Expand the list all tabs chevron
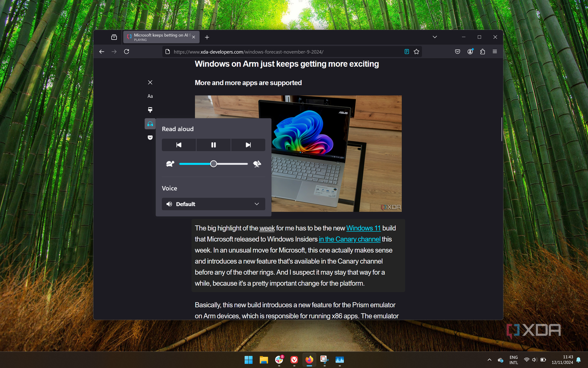The width and height of the screenshot is (588, 368). click(x=435, y=37)
